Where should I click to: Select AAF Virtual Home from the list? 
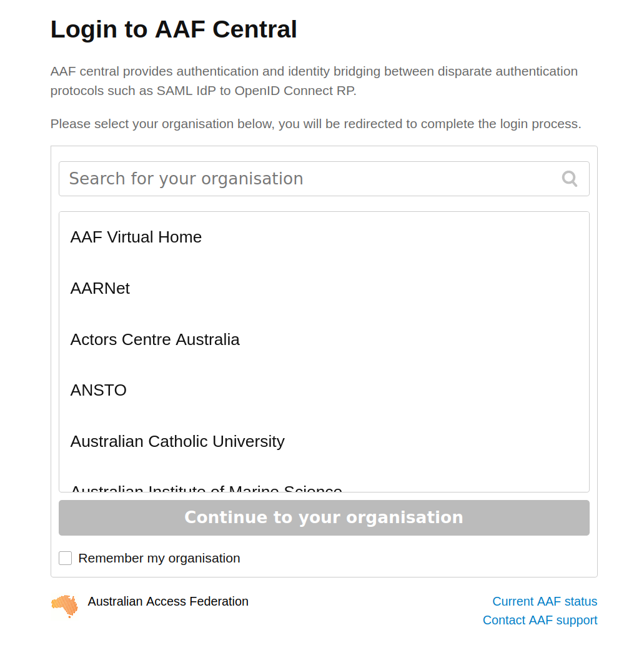[324, 237]
